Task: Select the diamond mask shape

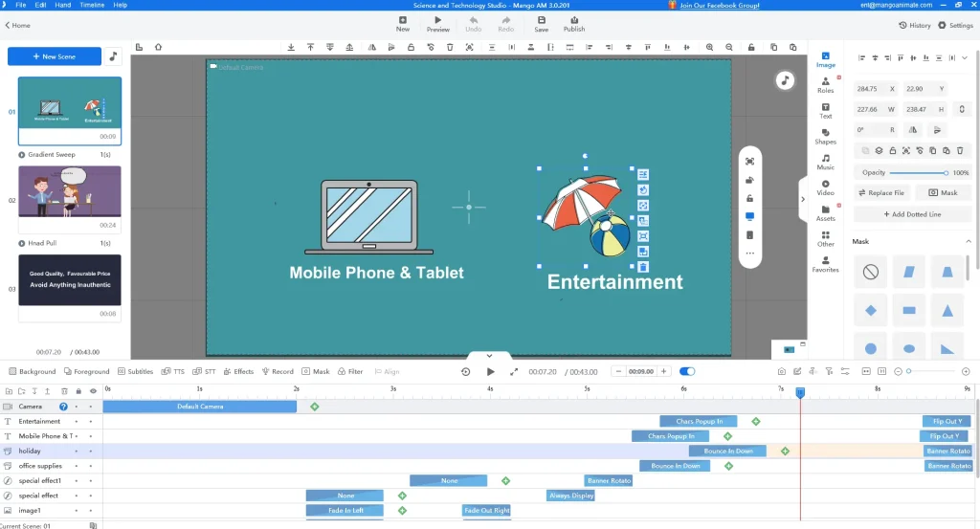Action: click(870, 310)
